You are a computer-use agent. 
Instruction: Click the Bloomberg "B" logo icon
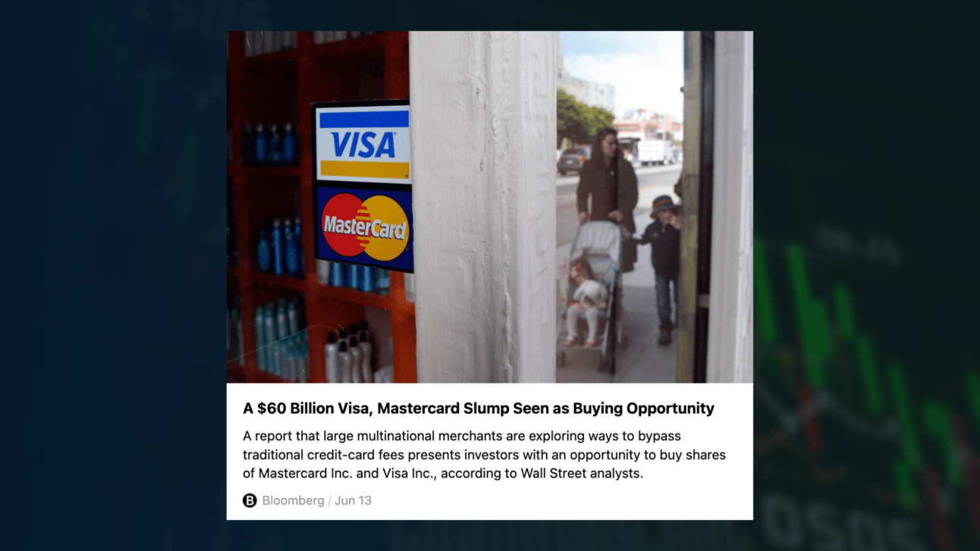(250, 500)
